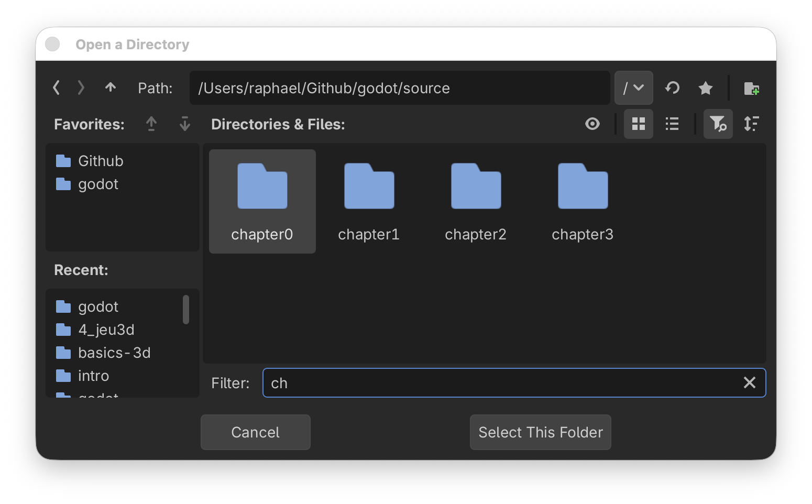Select Github in Favorites list
This screenshot has width=812, height=504.
pos(101,161)
